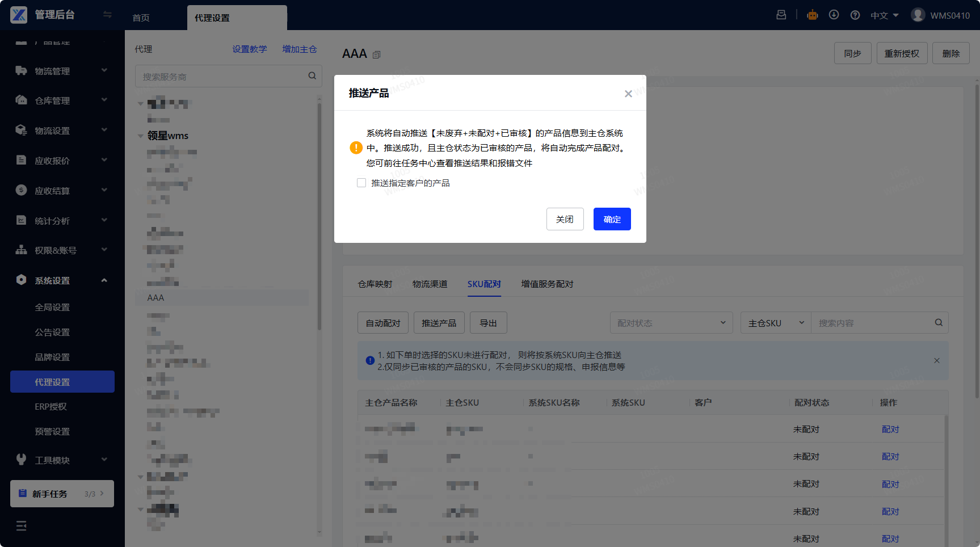Expand the 物流管理 menu chevron

click(x=104, y=70)
